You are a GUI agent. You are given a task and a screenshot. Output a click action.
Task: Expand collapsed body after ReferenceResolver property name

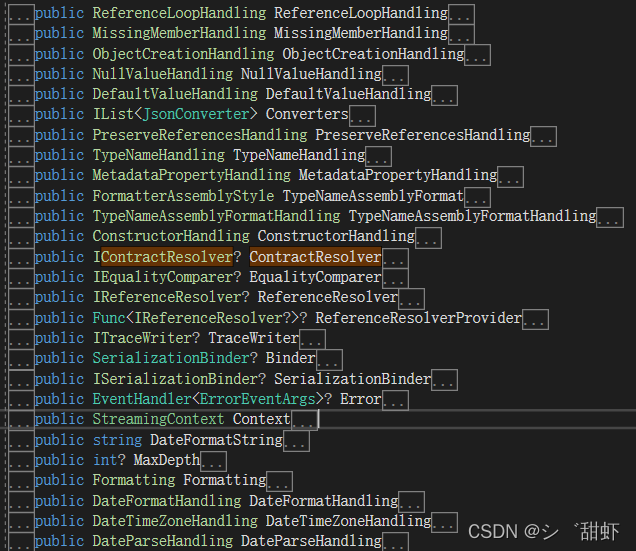(412, 299)
